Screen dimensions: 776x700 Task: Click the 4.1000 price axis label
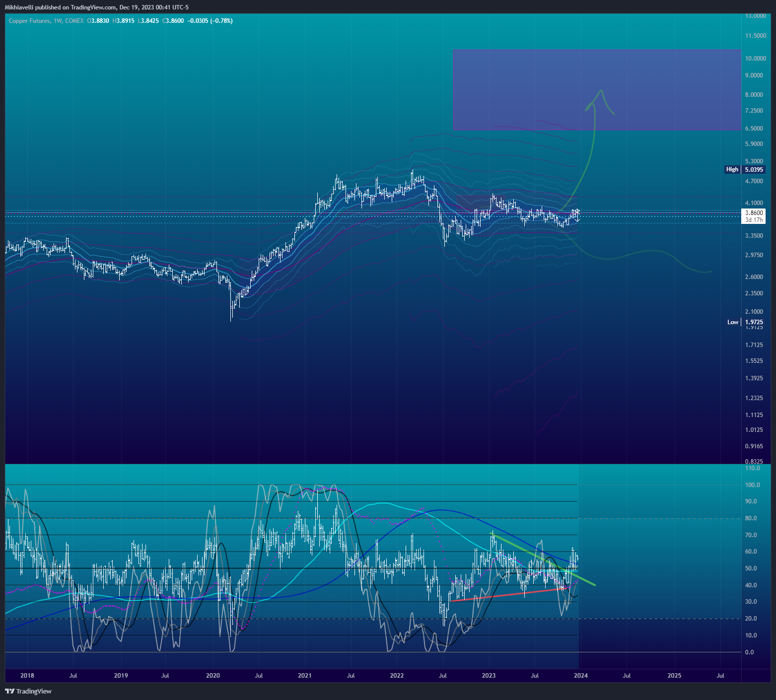click(x=754, y=203)
